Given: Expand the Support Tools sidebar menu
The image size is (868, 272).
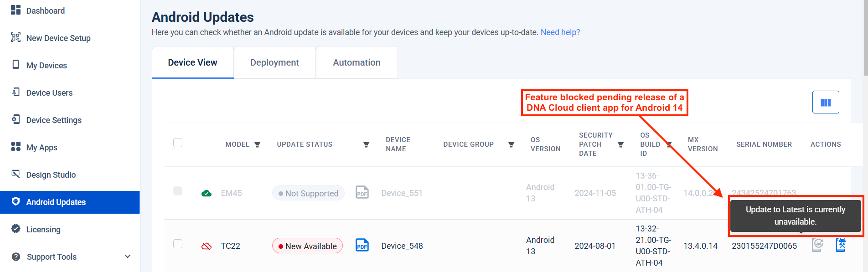Looking at the screenshot, I should click(x=128, y=257).
